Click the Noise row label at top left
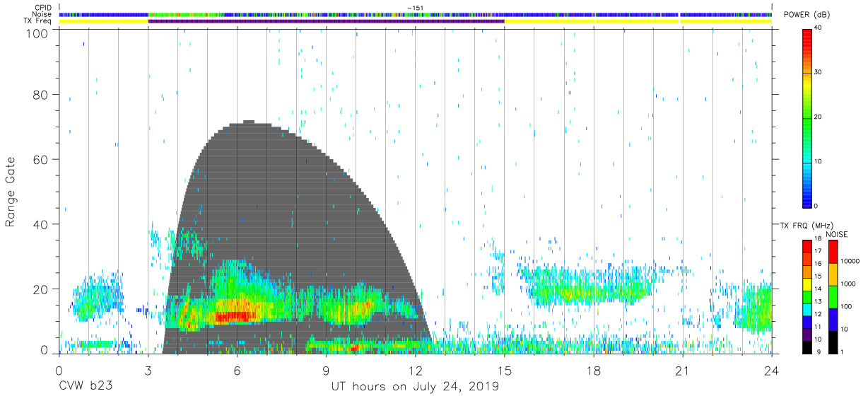 pos(41,14)
